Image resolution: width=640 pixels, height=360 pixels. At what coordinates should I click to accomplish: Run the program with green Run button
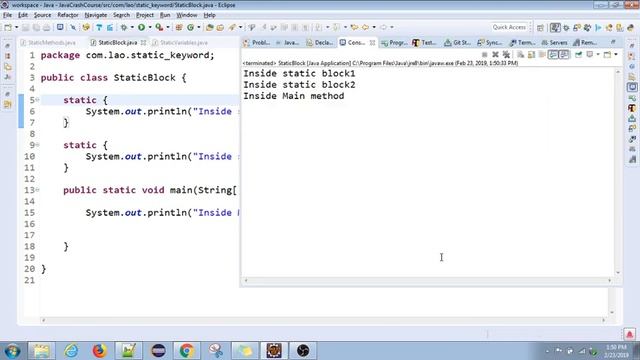tap(141, 27)
